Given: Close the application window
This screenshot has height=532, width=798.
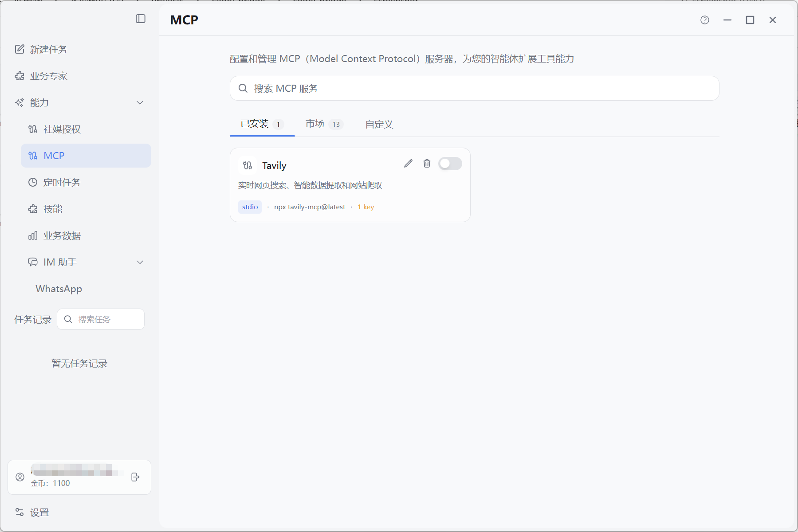Looking at the screenshot, I should coord(773,20).
